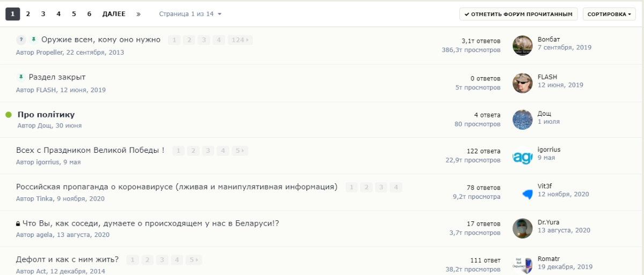Click the Dr.Yura avatar picture
Viewport: 644px width, 275px height.
pos(523,228)
